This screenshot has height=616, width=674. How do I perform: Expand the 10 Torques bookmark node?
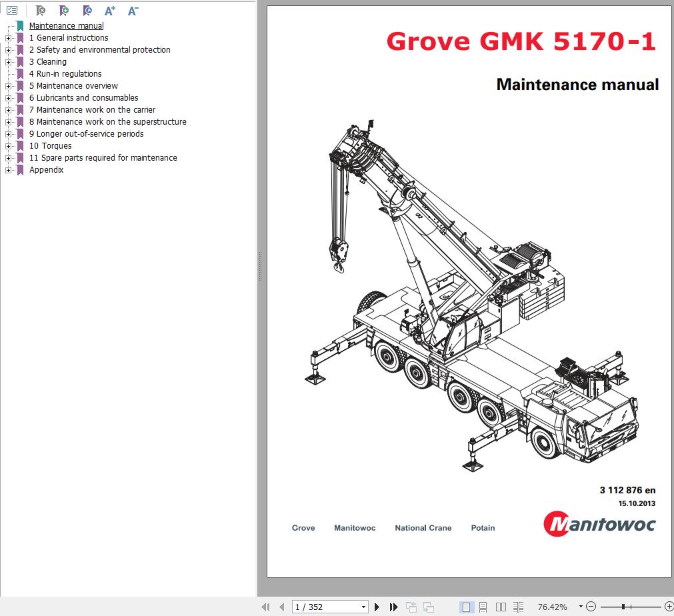click(8, 147)
